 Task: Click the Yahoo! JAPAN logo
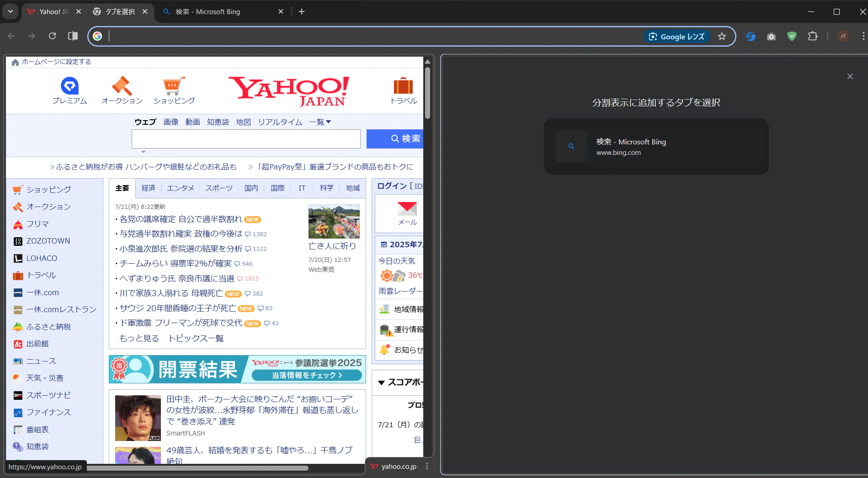tap(289, 91)
